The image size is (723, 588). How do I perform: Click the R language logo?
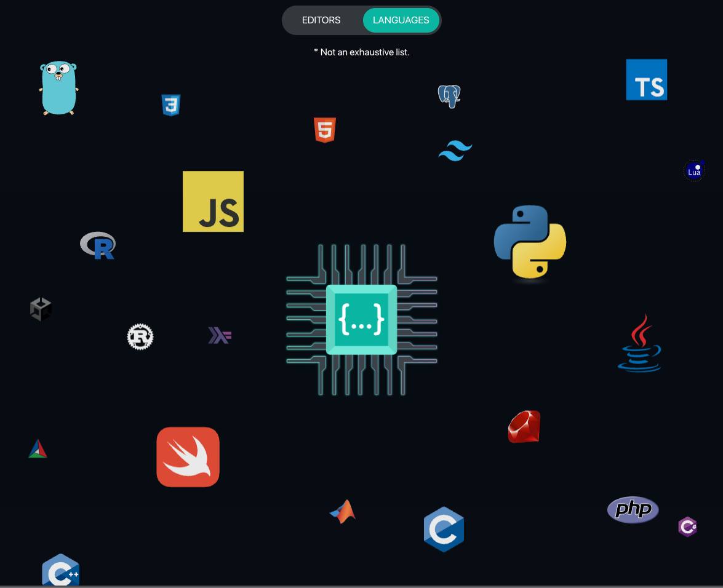(98, 245)
